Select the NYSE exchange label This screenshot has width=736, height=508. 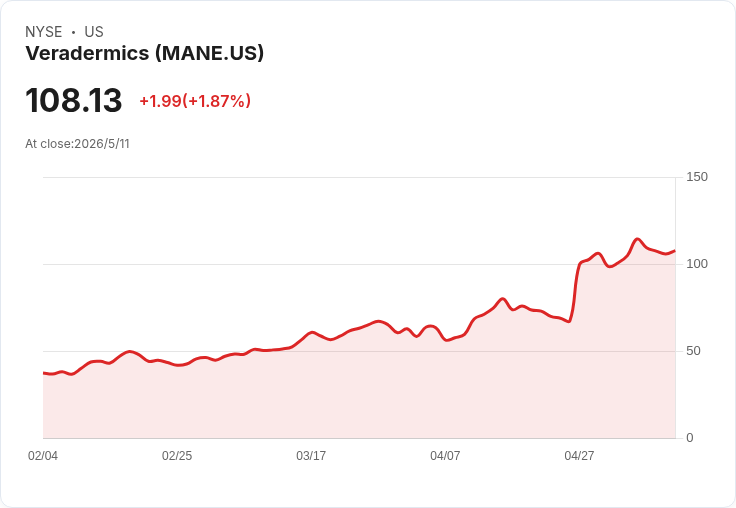(x=44, y=32)
